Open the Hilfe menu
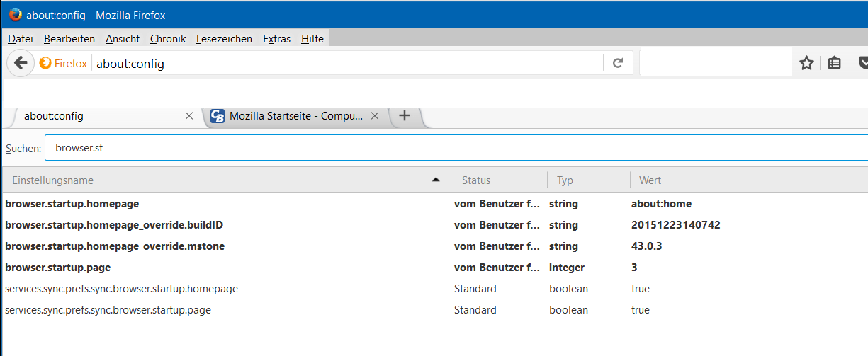This screenshot has height=356, width=868. point(312,39)
